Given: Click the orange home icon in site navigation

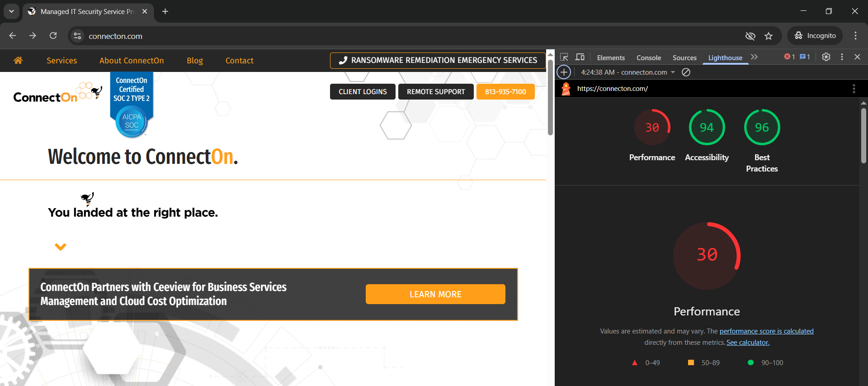Looking at the screenshot, I should [x=18, y=60].
